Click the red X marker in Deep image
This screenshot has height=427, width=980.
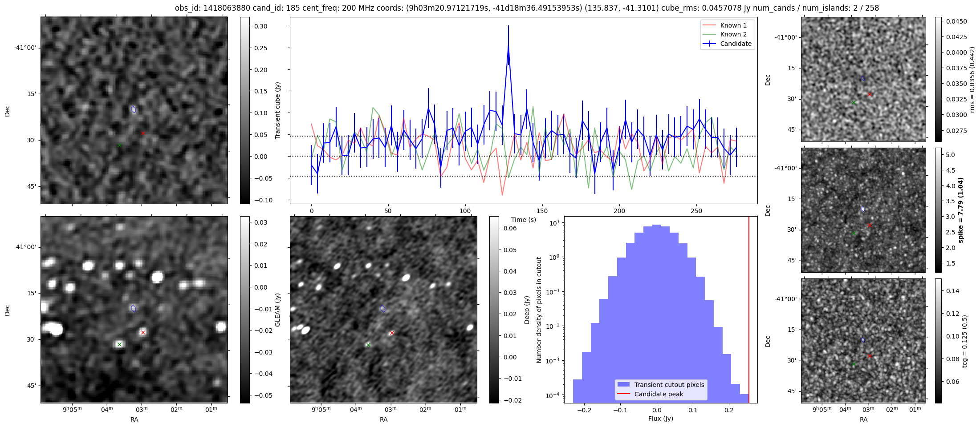coord(392,333)
